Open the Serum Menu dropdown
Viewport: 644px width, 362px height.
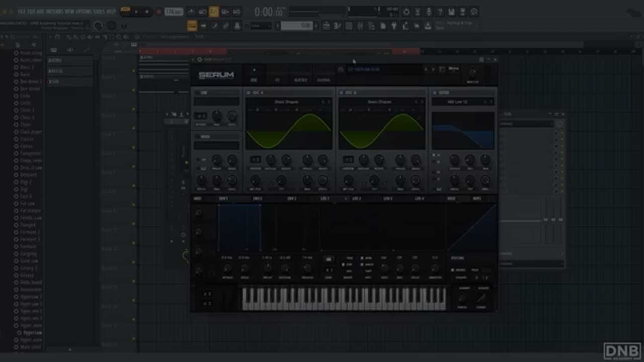(x=453, y=69)
